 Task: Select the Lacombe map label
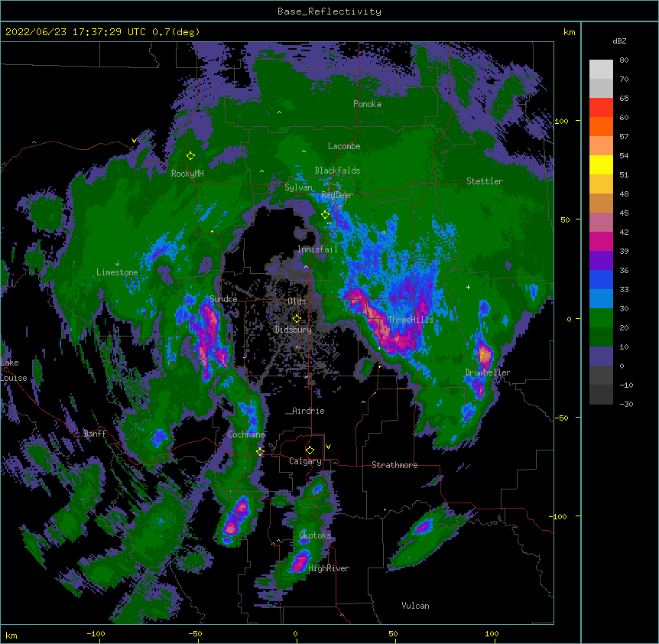point(344,146)
